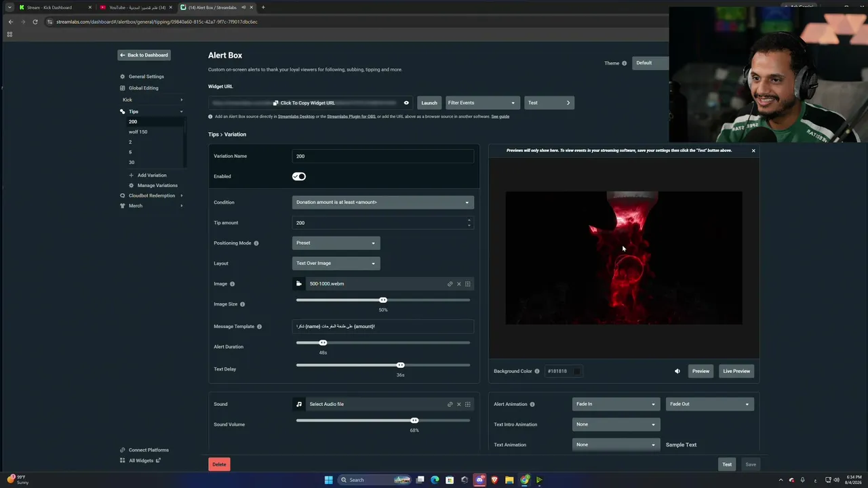Viewport: 868px width, 488px height.
Task: Adjust the Image Size slider handle
Action: [383, 300]
